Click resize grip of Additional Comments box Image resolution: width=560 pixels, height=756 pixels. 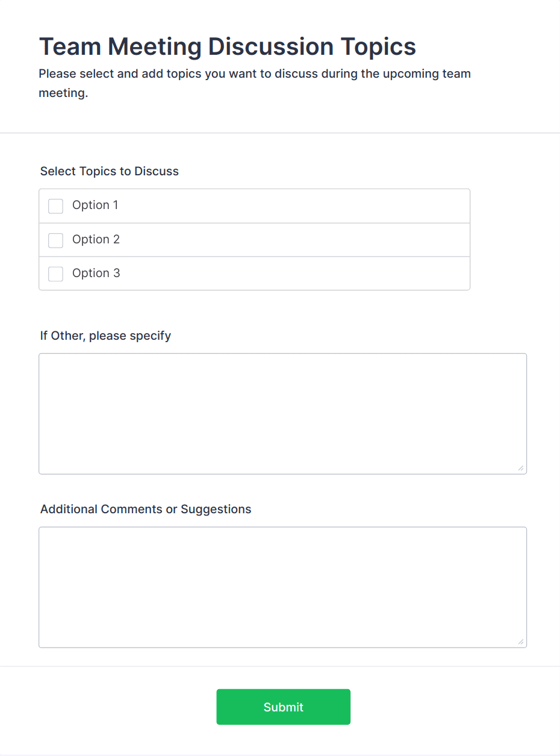[x=521, y=642]
